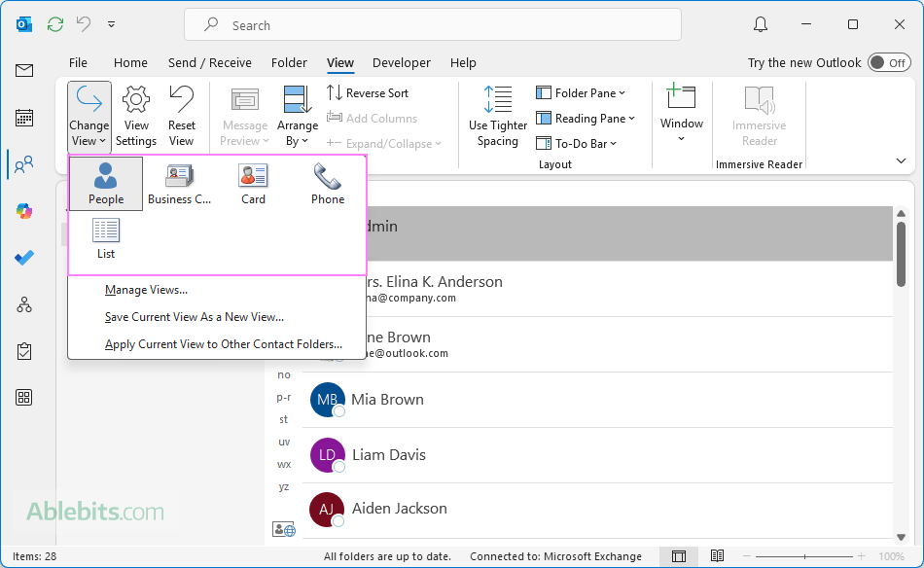This screenshot has width=924, height=568.
Task: Open the notifications bell icon
Action: pyautogui.click(x=761, y=24)
